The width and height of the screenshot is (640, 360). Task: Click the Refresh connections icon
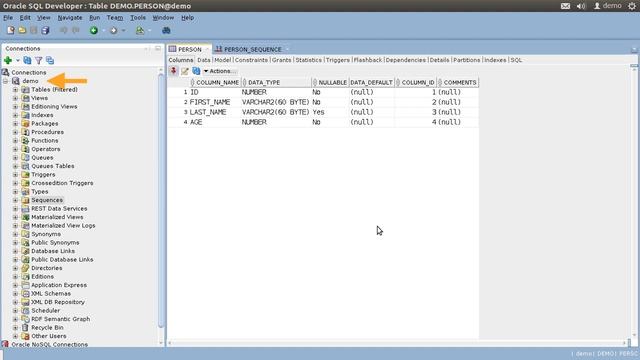click(27, 60)
